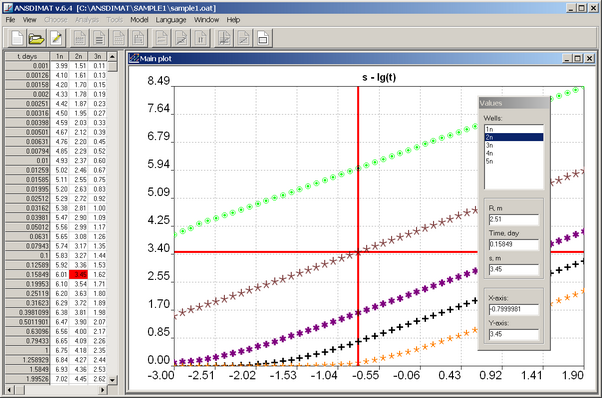Click the table's vertical scrollbar down arrow
Viewport: 602px width, 398px height.
pyautogui.click(x=112, y=380)
